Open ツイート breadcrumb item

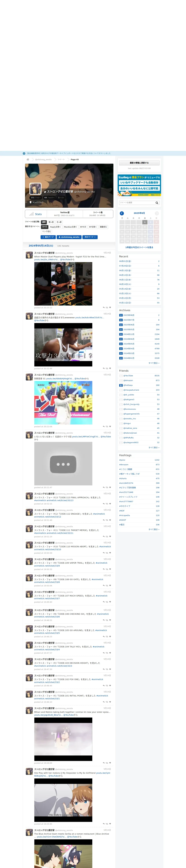point(61,159)
